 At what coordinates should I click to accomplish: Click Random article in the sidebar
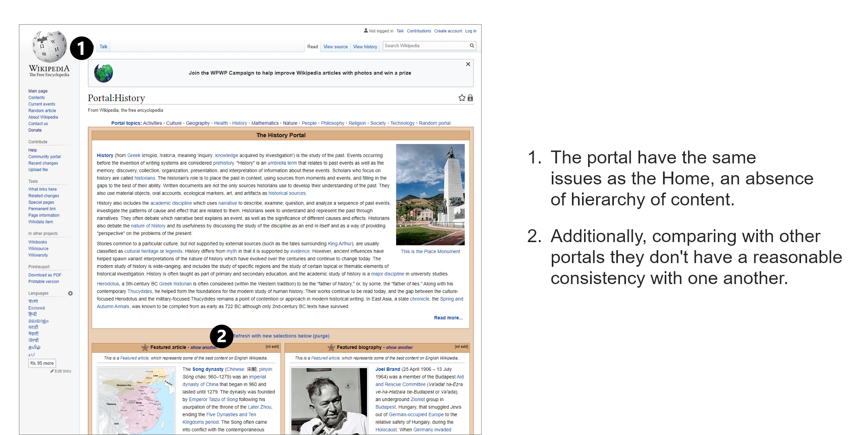click(x=42, y=111)
